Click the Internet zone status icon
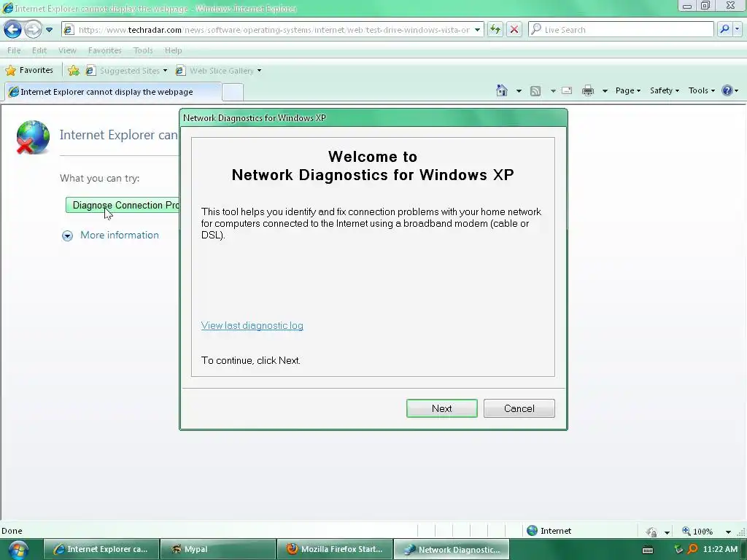Image resolution: width=747 pixels, height=560 pixels. 532,531
